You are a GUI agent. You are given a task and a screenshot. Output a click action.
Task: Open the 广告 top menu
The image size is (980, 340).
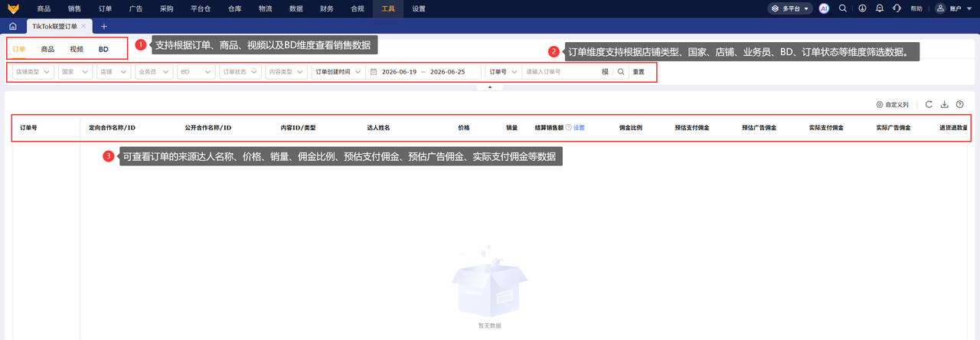pos(136,8)
